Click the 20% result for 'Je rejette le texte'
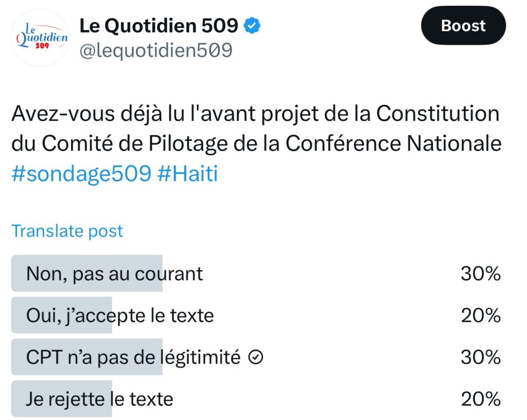This screenshot has width=527, height=420. [481, 399]
